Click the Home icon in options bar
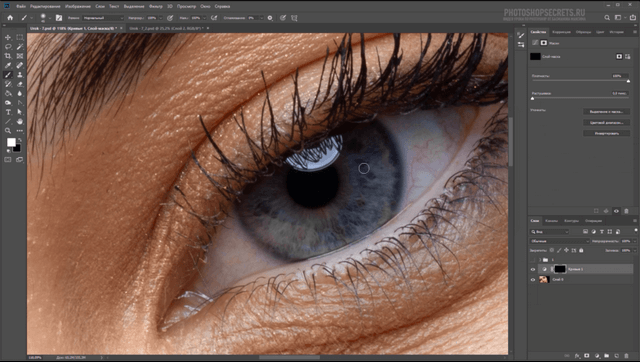 10,18
